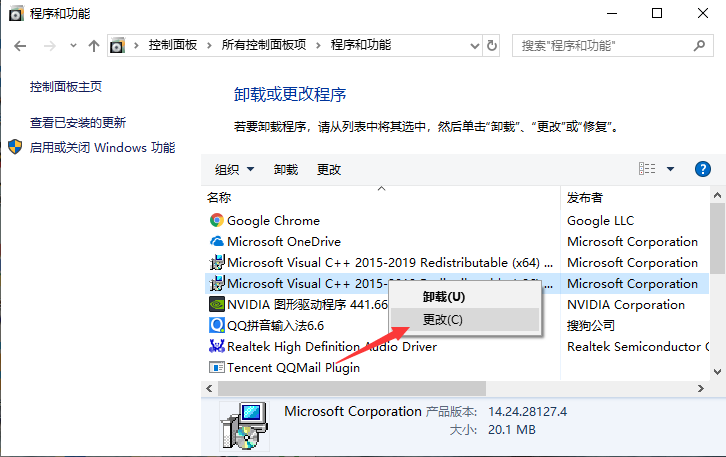
Task: Expand the 组织 dropdown menu
Action: (x=234, y=170)
